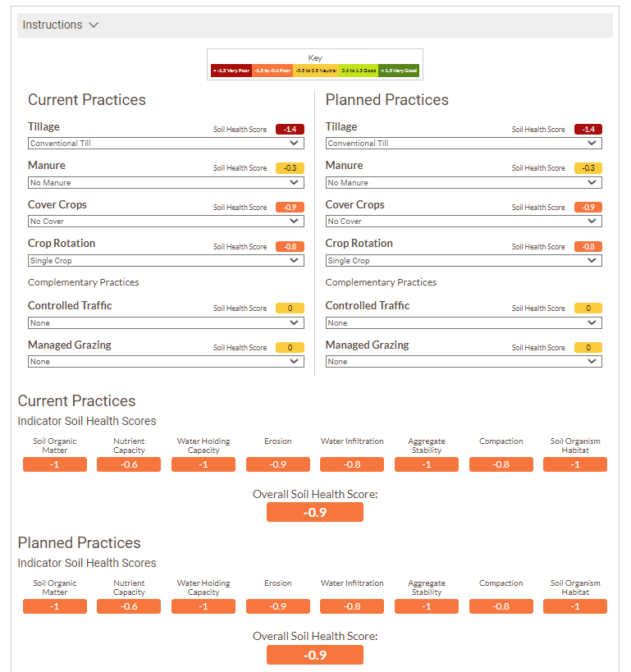Open the Current Practices Manure dropdown
The image size is (631, 672).
point(166,182)
